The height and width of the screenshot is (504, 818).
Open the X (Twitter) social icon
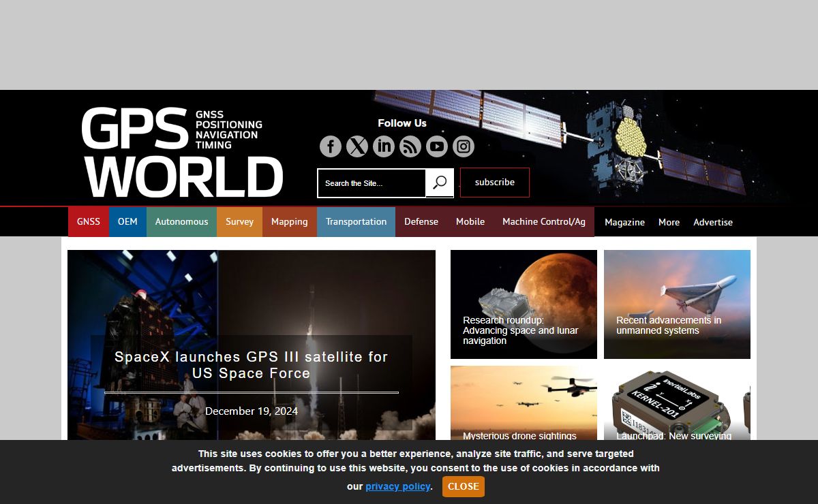[357, 146]
